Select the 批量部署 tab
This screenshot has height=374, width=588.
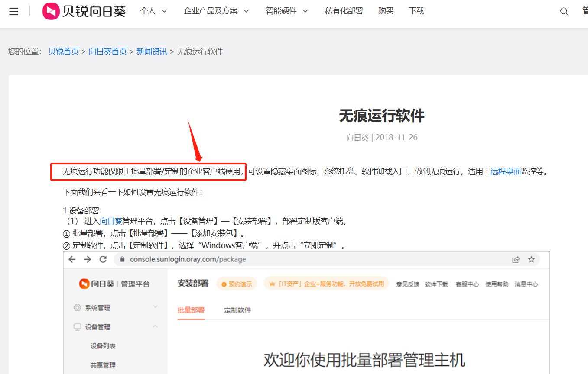tap(191, 310)
